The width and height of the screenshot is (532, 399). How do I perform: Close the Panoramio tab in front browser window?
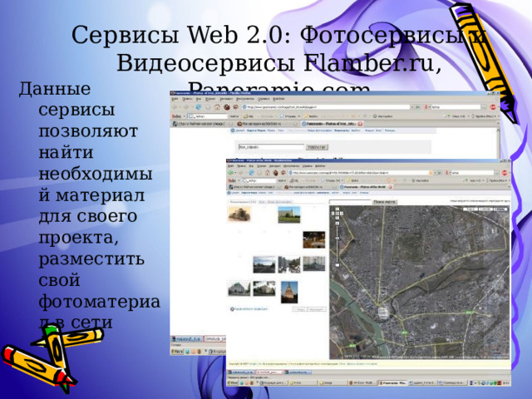(x=390, y=187)
